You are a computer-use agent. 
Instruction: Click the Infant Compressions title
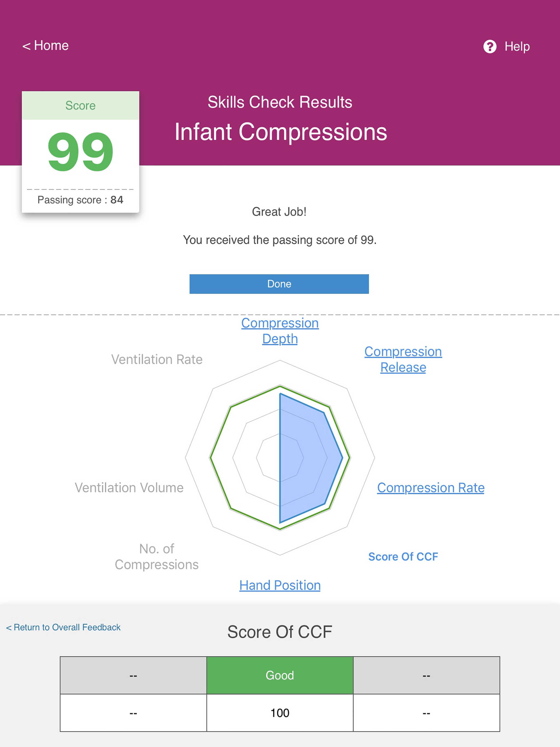[x=281, y=132]
